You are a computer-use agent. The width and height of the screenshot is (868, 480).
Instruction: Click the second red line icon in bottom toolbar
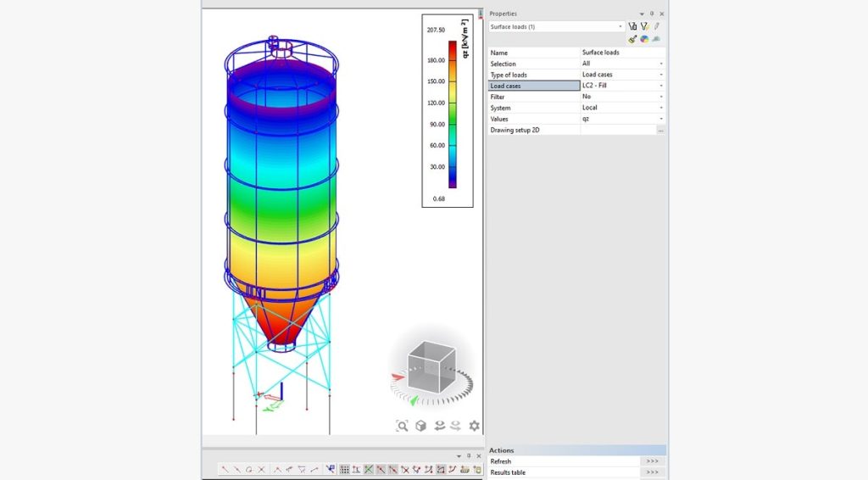pyautogui.click(x=237, y=470)
